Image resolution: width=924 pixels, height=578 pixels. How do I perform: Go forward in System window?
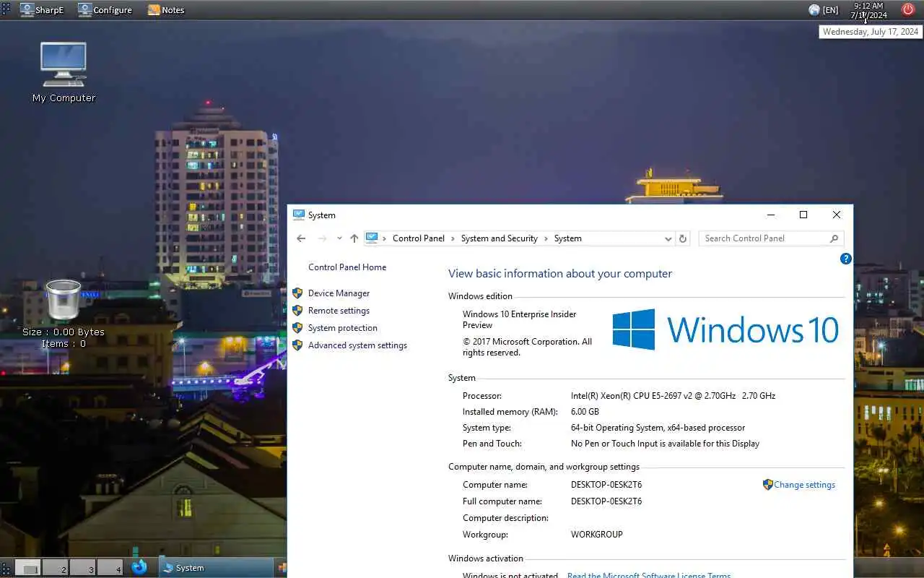(322, 238)
